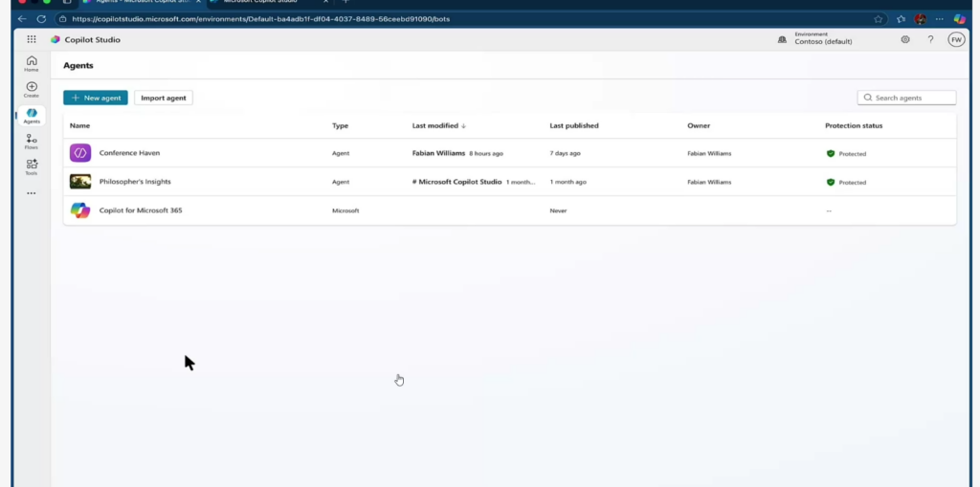Open the Tools section in sidebar

pyautogui.click(x=32, y=167)
